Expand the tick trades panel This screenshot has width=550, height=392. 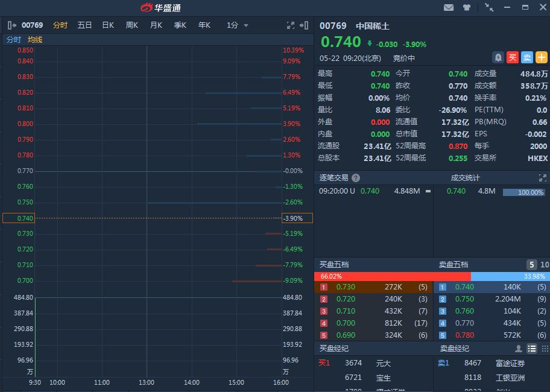click(x=542, y=178)
